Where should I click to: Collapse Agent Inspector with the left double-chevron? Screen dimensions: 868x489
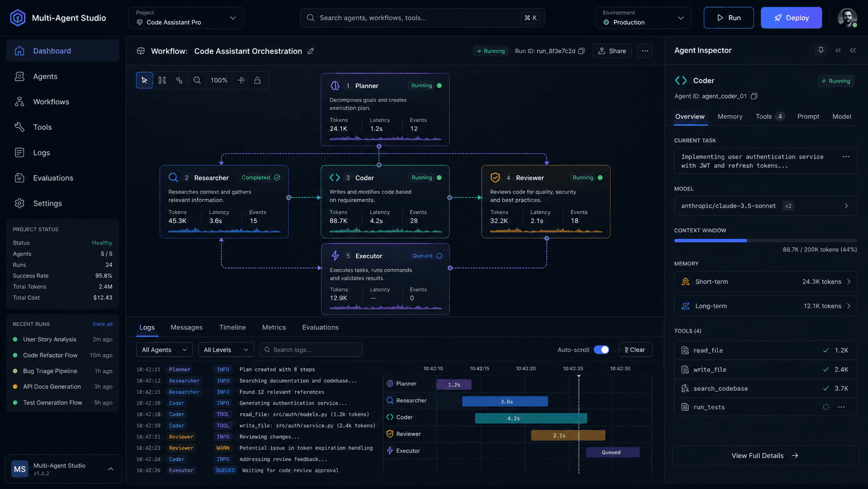pos(838,50)
